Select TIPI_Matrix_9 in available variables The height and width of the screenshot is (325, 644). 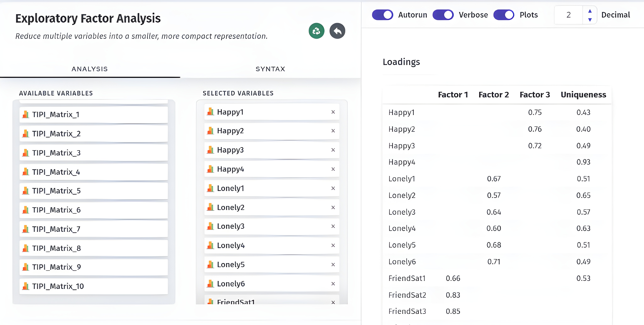(x=94, y=267)
